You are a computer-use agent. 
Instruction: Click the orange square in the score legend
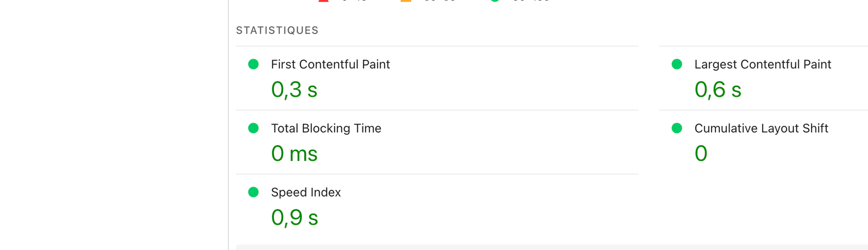coord(405,1)
